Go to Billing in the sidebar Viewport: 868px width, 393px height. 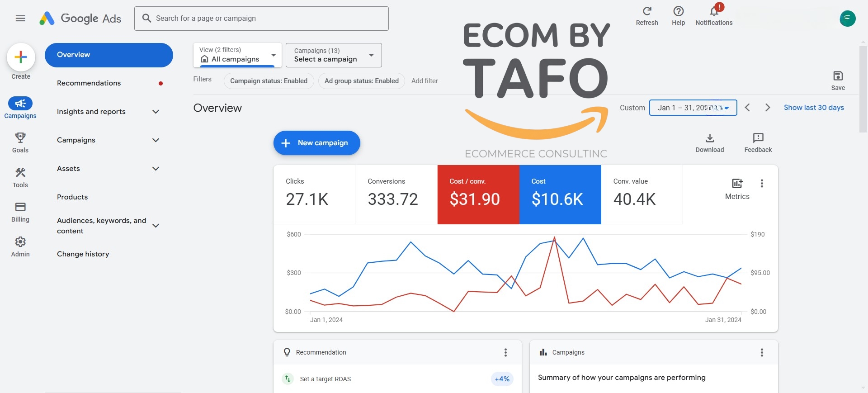coord(20,208)
